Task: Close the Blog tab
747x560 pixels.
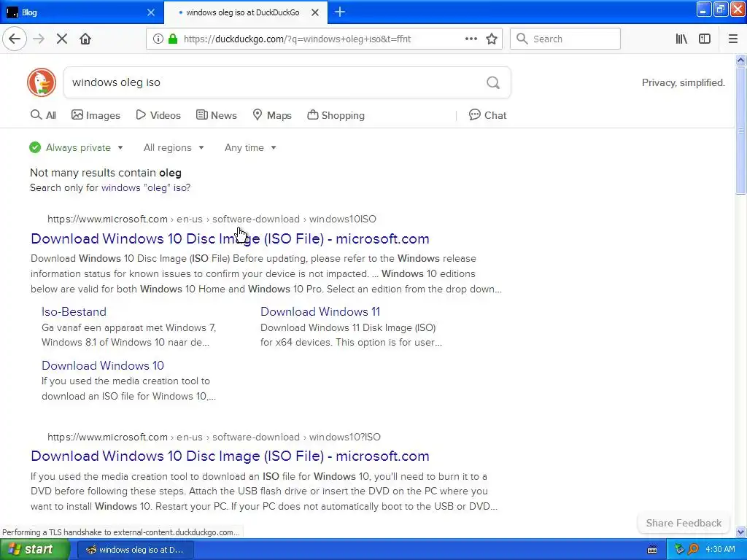Action: (x=150, y=12)
